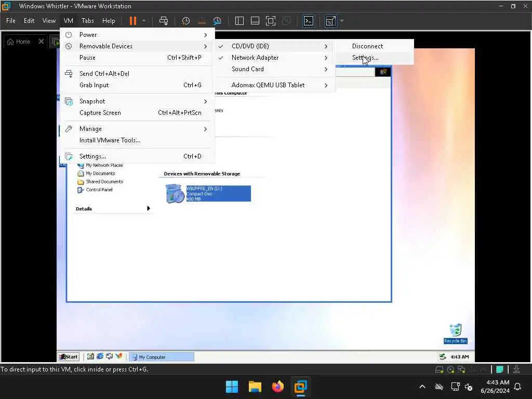The height and width of the screenshot is (399, 532).
Task: Toggle the Network Adapter checked entry
Action: pyautogui.click(x=274, y=58)
